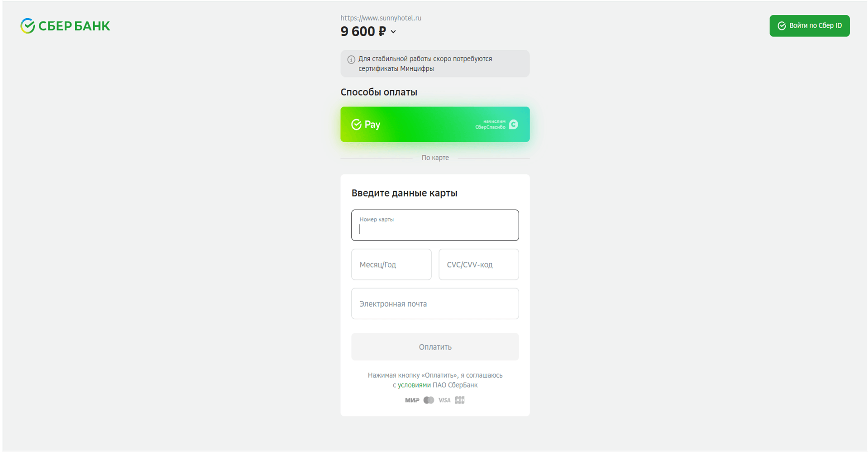Click the disabled Оплатить button

[435, 347]
